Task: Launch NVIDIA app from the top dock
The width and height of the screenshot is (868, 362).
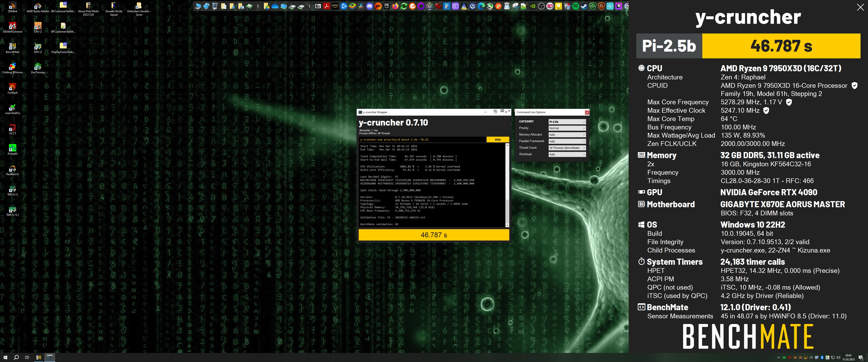Action: (x=533, y=6)
